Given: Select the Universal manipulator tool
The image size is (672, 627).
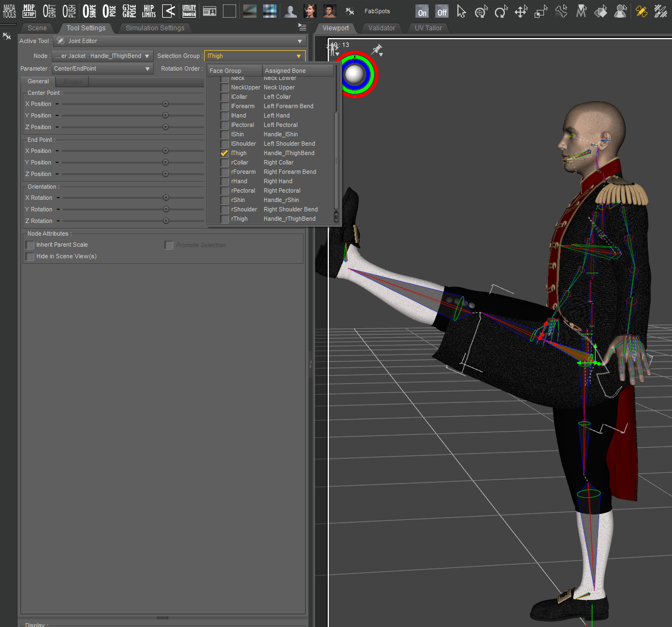Looking at the screenshot, I should click(482, 11).
